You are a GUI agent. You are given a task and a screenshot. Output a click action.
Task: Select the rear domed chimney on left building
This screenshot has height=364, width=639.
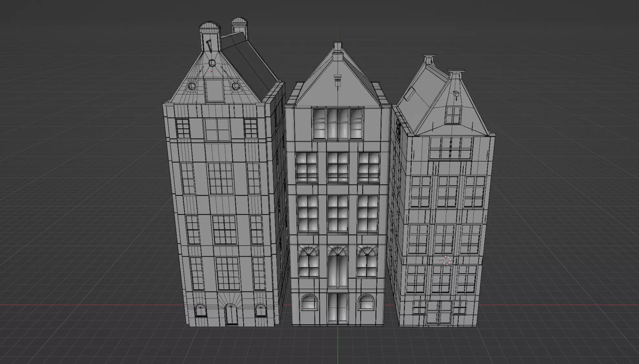pyautogui.click(x=239, y=26)
